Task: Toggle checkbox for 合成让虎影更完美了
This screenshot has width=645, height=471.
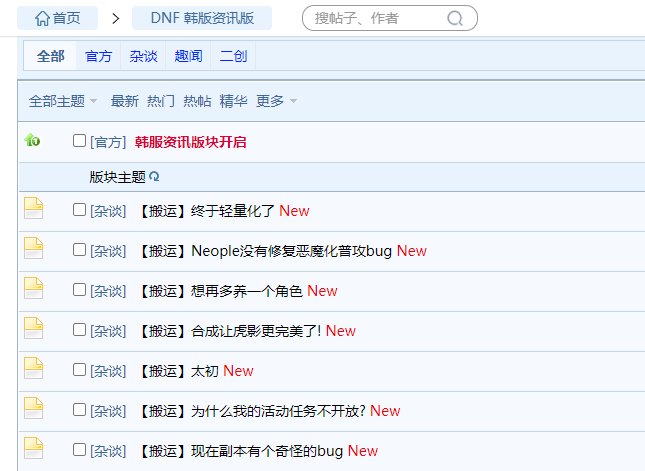Action: [x=79, y=329]
